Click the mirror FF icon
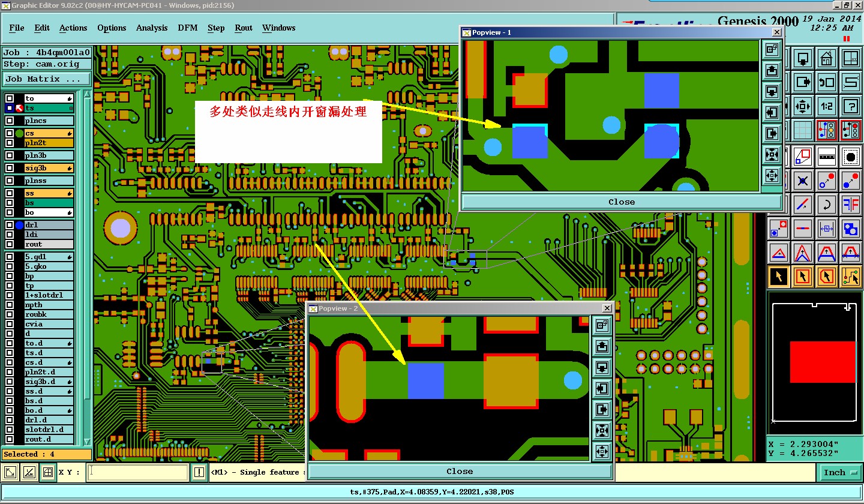This screenshot has height=504, width=864. tap(850, 204)
